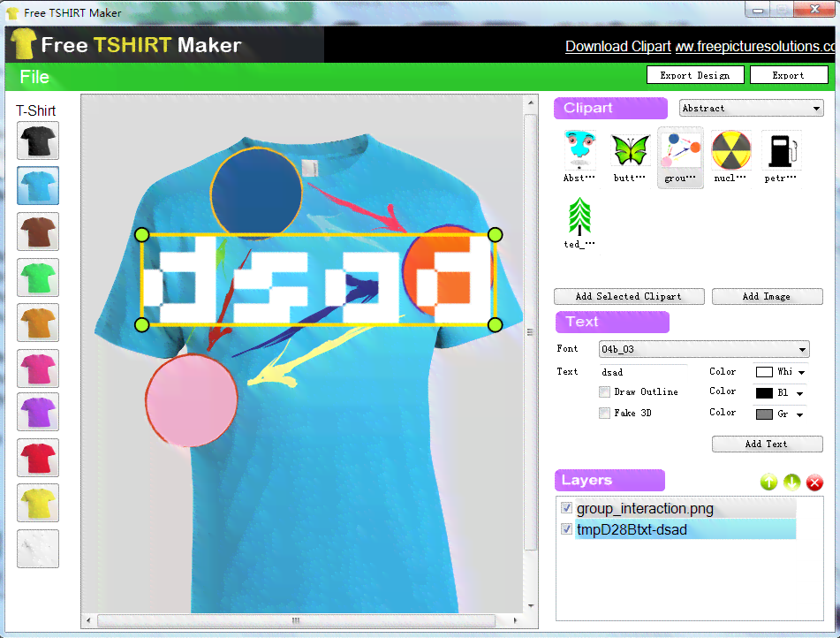This screenshot has height=638, width=840.
Task: Select the yellow T-shirt
Action: (37, 504)
